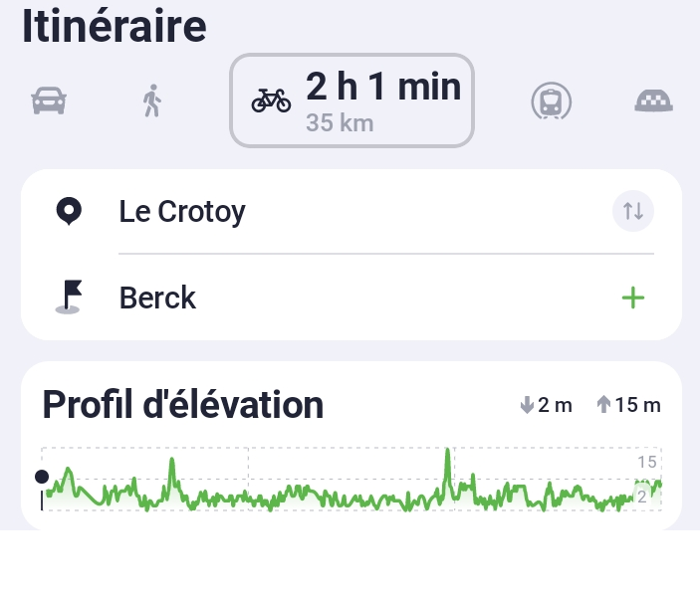This screenshot has width=700, height=600.
Task: Select the taxi route mode
Action: pos(654,100)
